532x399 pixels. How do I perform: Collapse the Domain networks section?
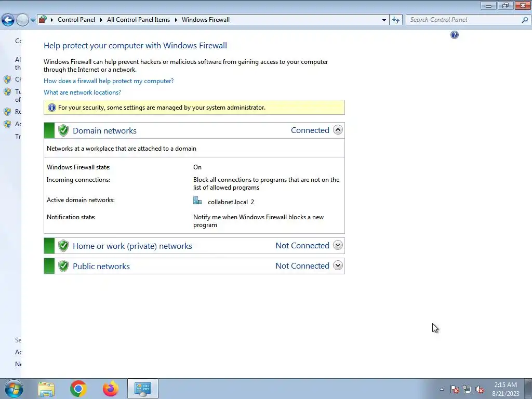click(x=338, y=130)
